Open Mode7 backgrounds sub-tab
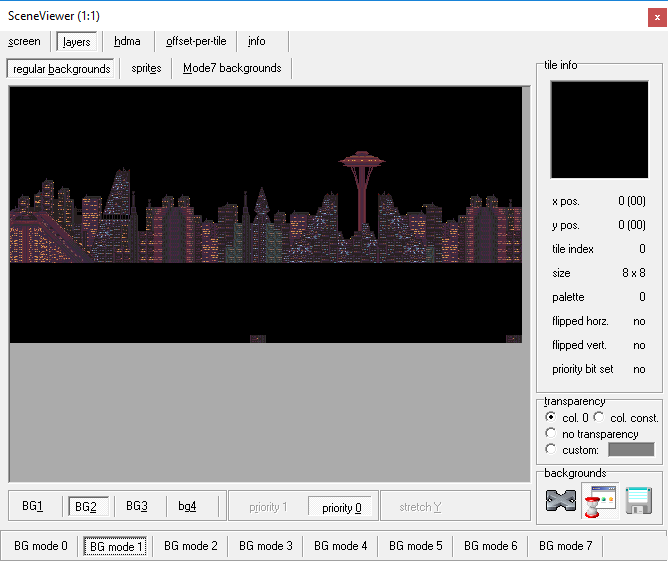This screenshot has height=562, width=668. click(x=232, y=68)
